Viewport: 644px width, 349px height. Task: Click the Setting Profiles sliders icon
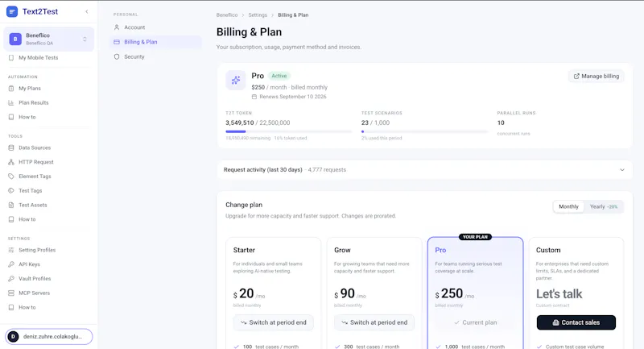[11, 250]
